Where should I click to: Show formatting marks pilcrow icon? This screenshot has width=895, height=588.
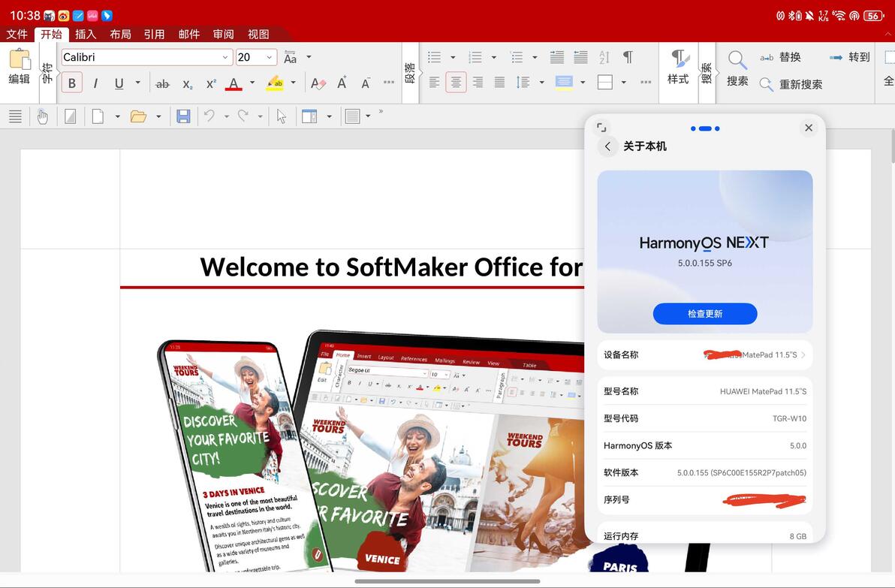click(628, 57)
